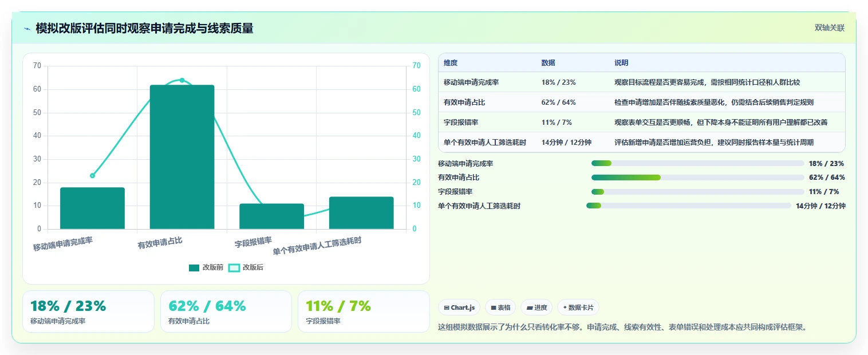This screenshot has height=355, width=868.
Task: Click the 字段报错率 bar in the chart
Action: (271, 216)
